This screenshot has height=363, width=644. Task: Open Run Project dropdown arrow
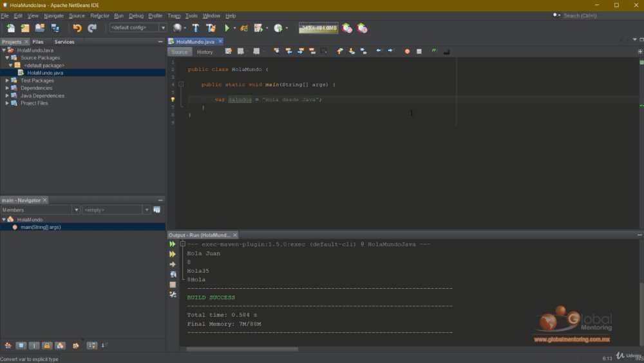pos(234,28)
